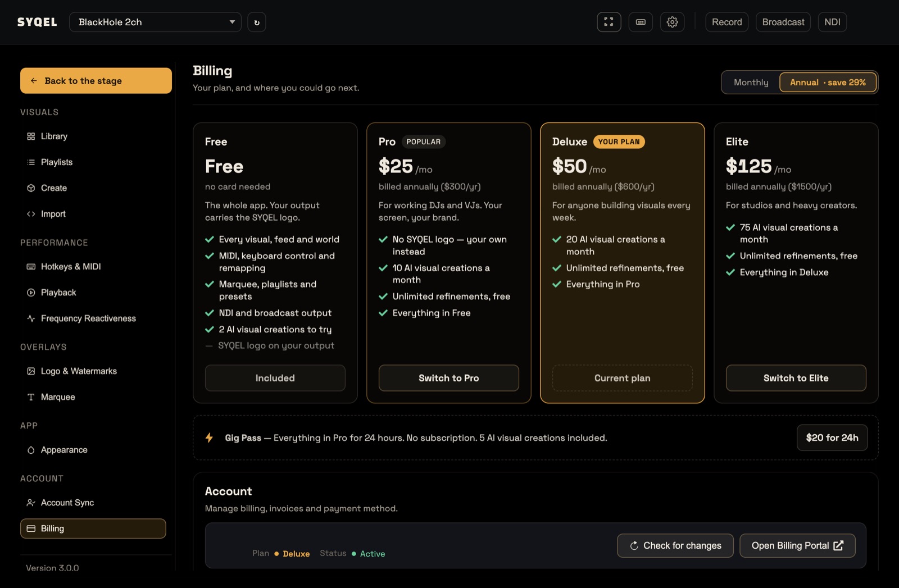Click Open Billing Portal button
The width and height of the screenshot is (899, 588).
(x=797, y=545)
